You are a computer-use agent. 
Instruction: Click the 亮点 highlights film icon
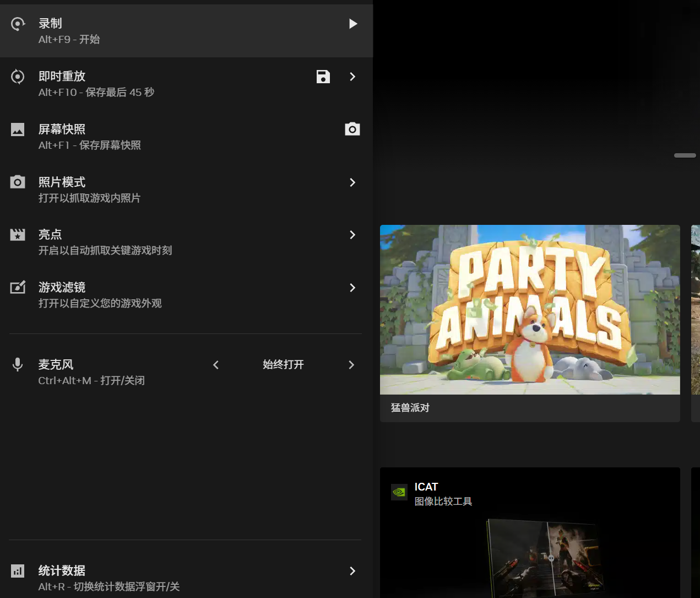[18, 235]
